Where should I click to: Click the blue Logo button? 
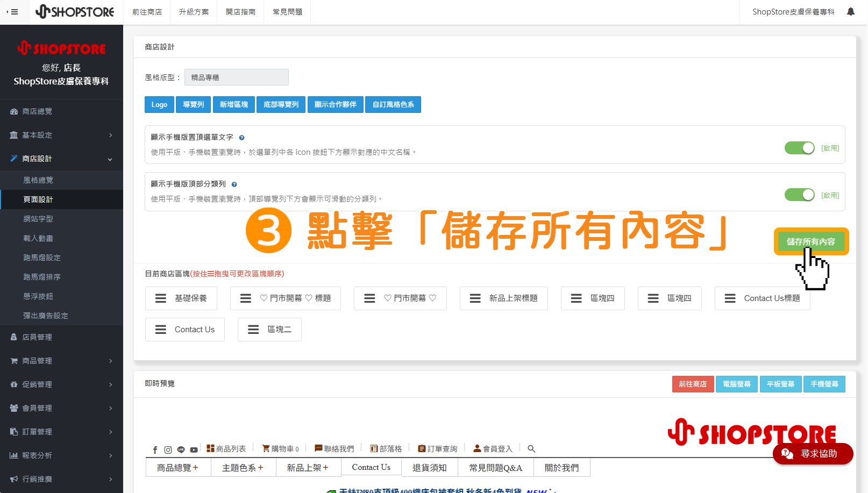(x=159, y=104)
